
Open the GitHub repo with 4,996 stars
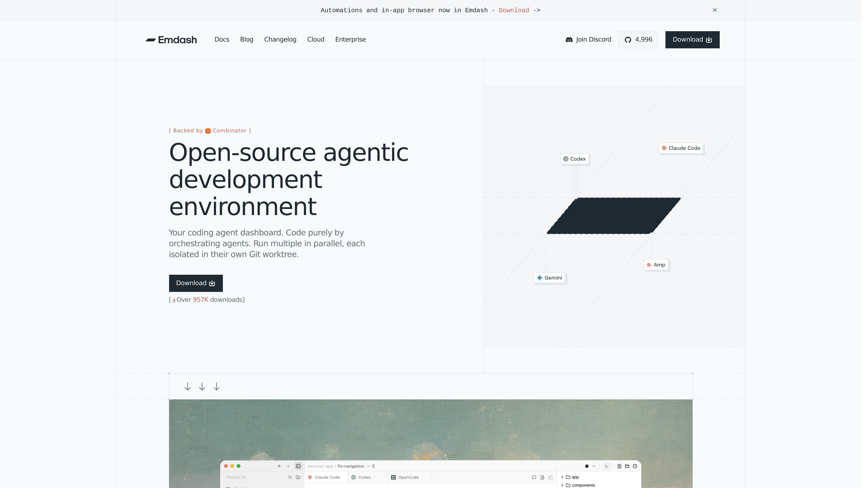638,39
